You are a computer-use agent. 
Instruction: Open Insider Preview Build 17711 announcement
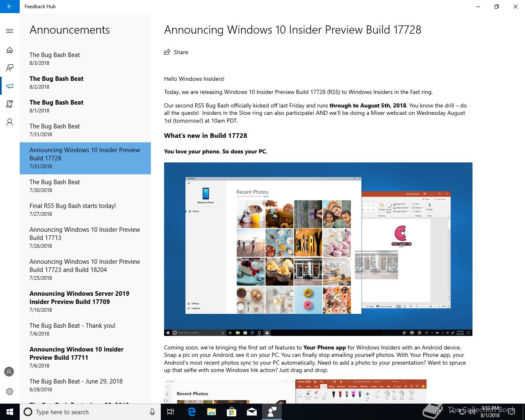click(x=85, y=358)
